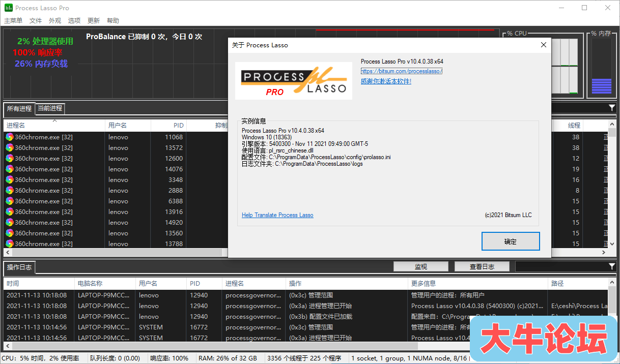Sort the log by 时间 column
This screenshot has width=620, height=364.
coord(39,283)
